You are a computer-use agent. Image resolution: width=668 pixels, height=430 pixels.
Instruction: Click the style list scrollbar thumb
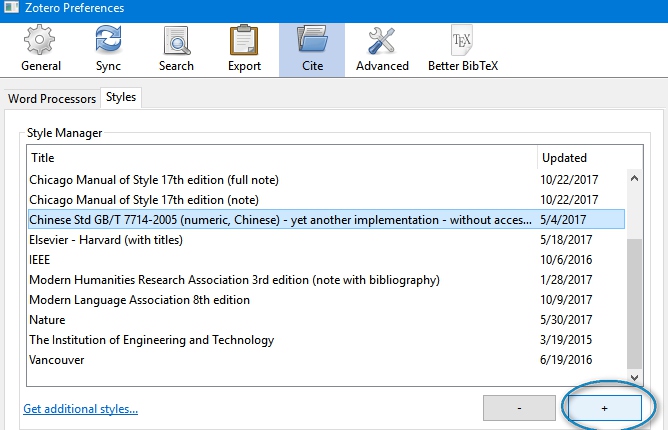[634, 303]
